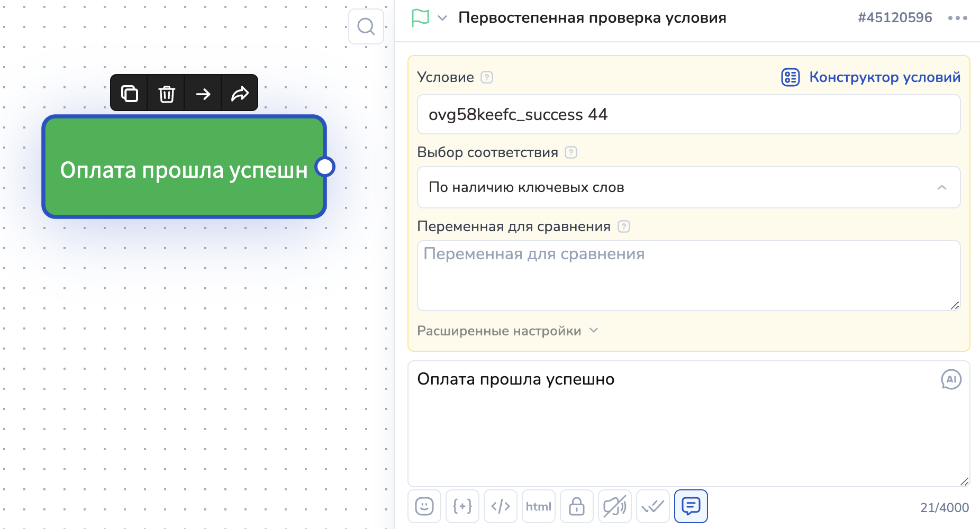Toggle muted sound notification icon

click(x=614, y=506)
